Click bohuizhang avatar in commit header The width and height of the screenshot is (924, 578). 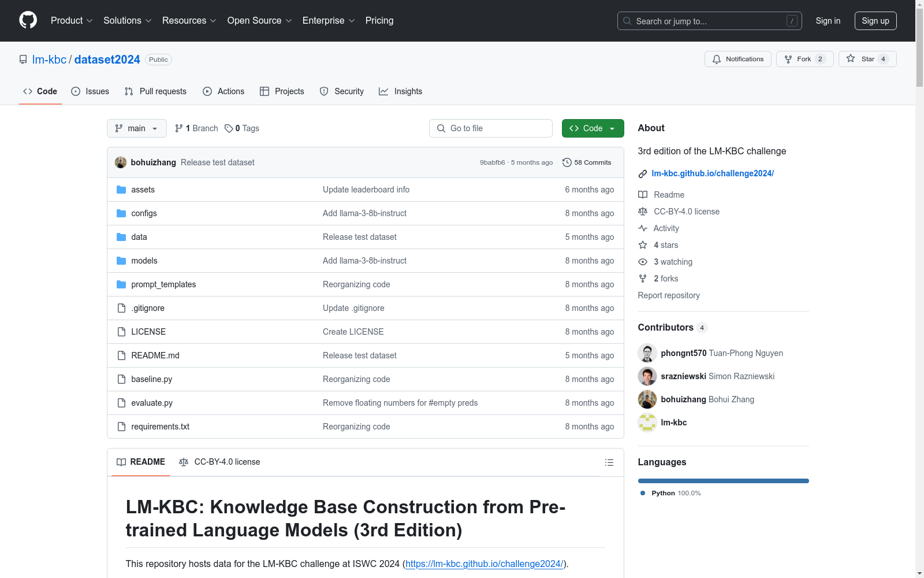click(x=121, y=162)
